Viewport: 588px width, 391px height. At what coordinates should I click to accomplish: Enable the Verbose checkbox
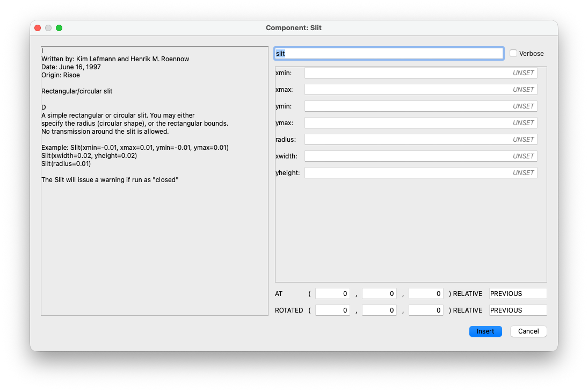513,53
